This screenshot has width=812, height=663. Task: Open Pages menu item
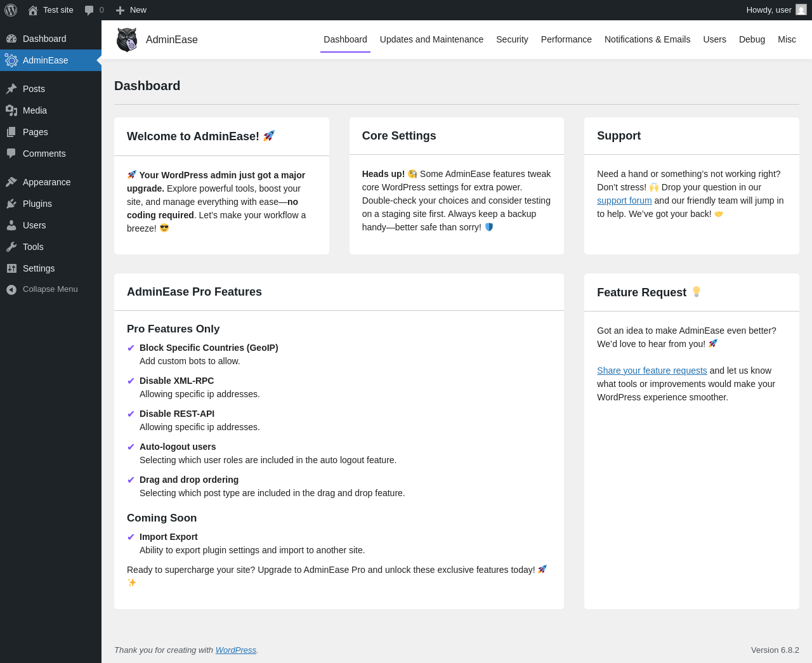pos(51,132)
